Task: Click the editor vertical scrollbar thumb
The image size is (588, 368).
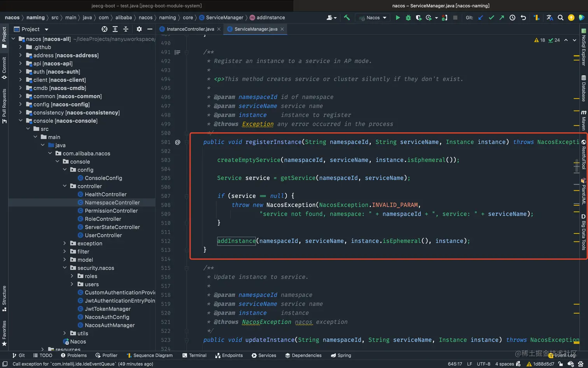Action: (x=576, y=166)
